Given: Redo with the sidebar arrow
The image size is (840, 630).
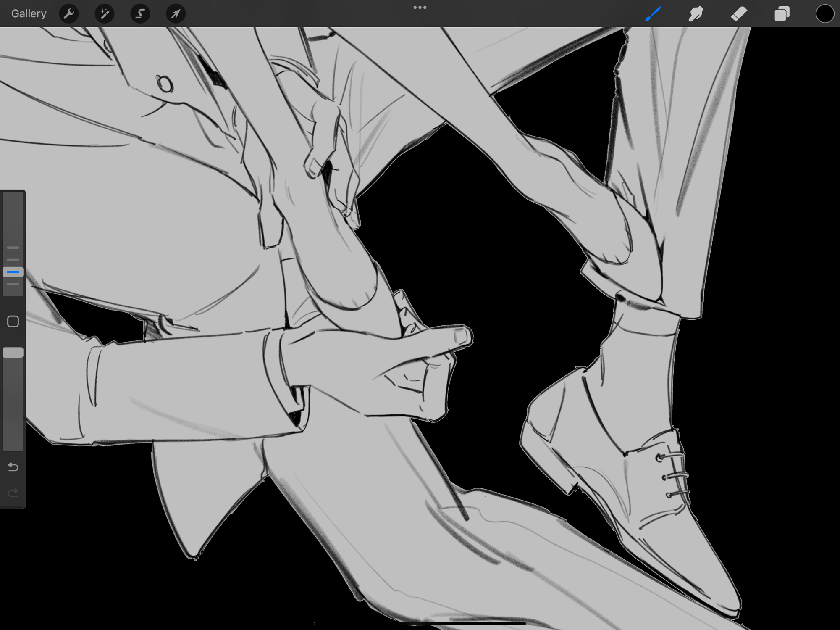Looking at the screenshot, I should coord(13,492).
